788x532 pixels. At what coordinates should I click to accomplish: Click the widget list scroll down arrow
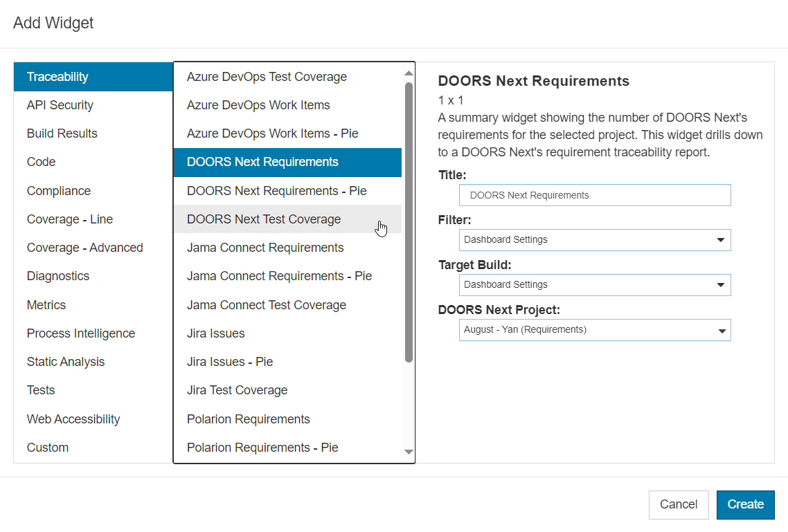point(409,452)
